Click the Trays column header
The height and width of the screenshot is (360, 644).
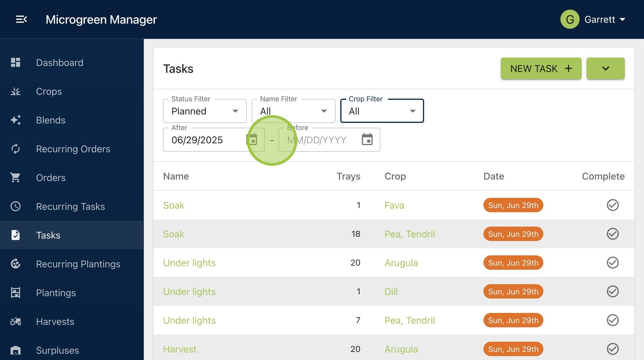(x=348, y=176)
